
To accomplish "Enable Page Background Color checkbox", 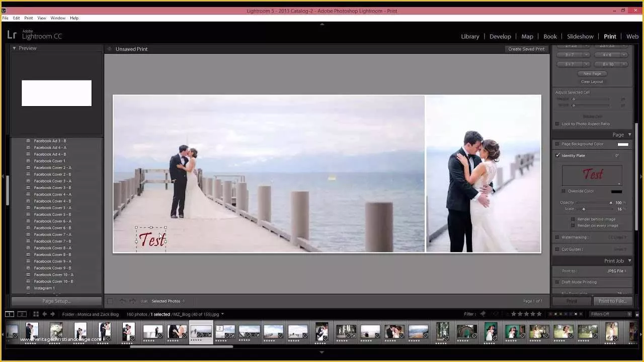I will click(557, 144).
